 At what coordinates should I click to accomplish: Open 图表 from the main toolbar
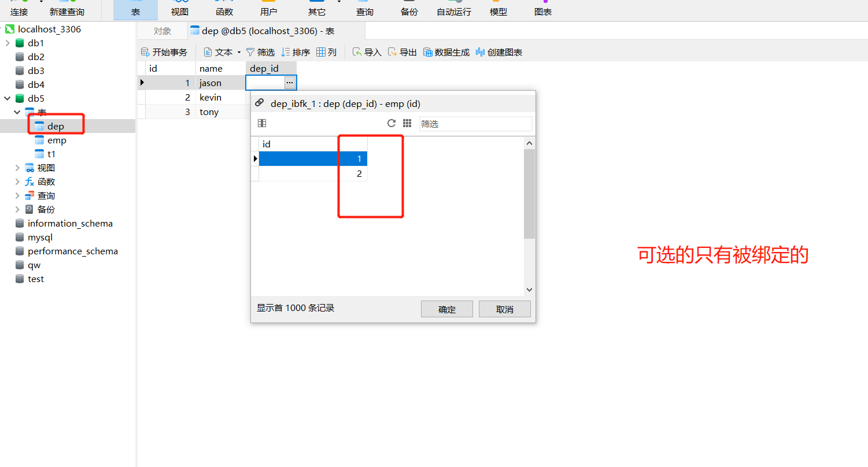[543, 10]
